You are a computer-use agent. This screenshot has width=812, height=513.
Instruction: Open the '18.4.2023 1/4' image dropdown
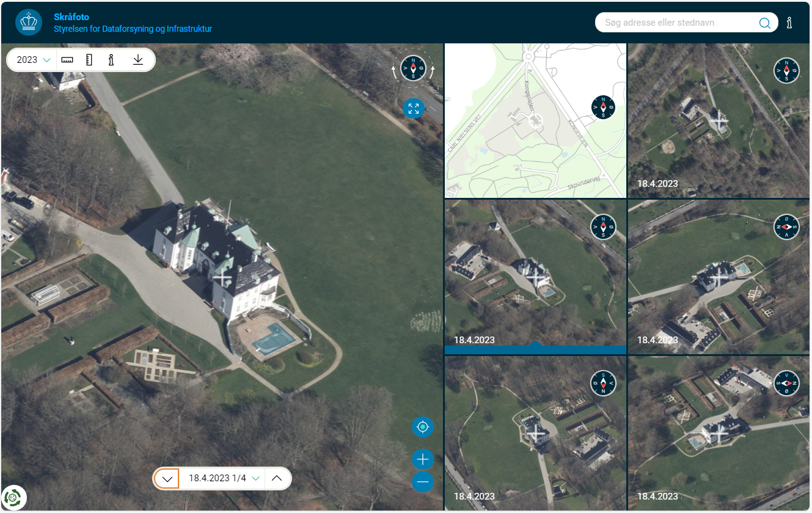224,478
